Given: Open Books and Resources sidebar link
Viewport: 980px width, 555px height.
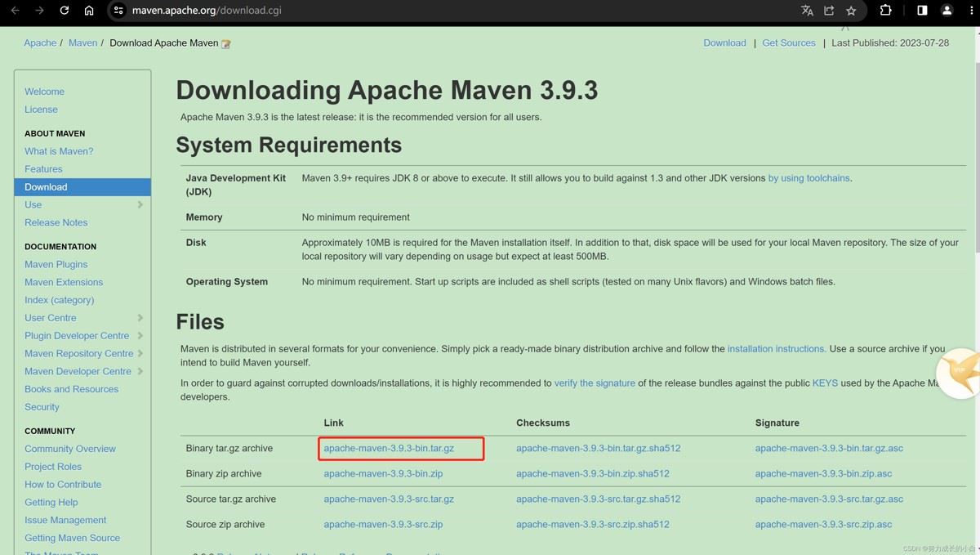Looking at the screenshot, I should pos(71,390).
